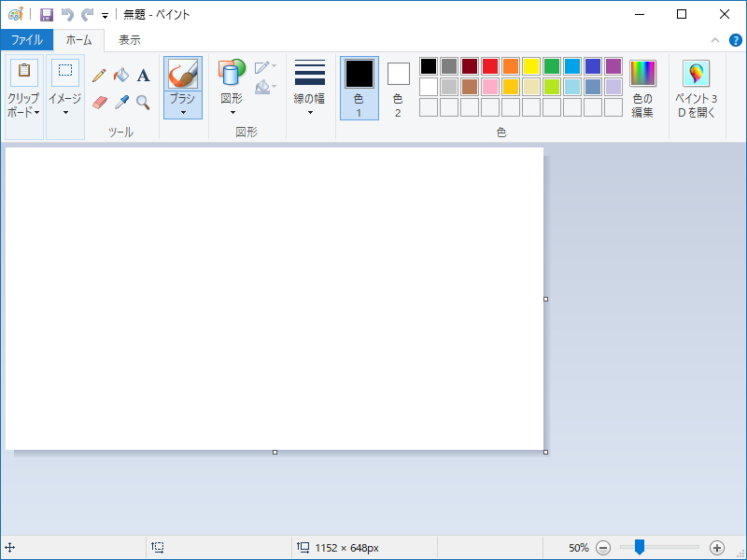
Task: Select the Eraser tool
Action: click(100, 102)
